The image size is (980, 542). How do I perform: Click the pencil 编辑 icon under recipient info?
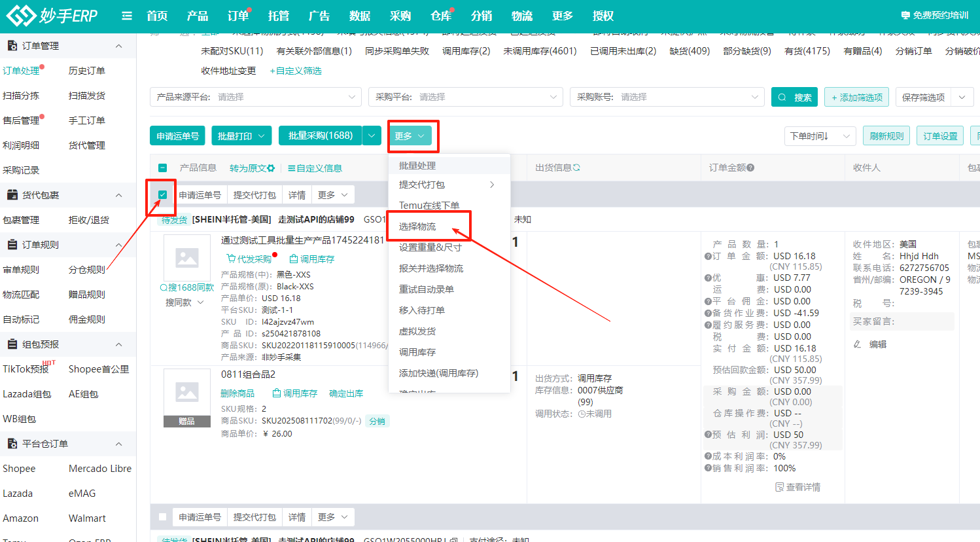[858, 344]
